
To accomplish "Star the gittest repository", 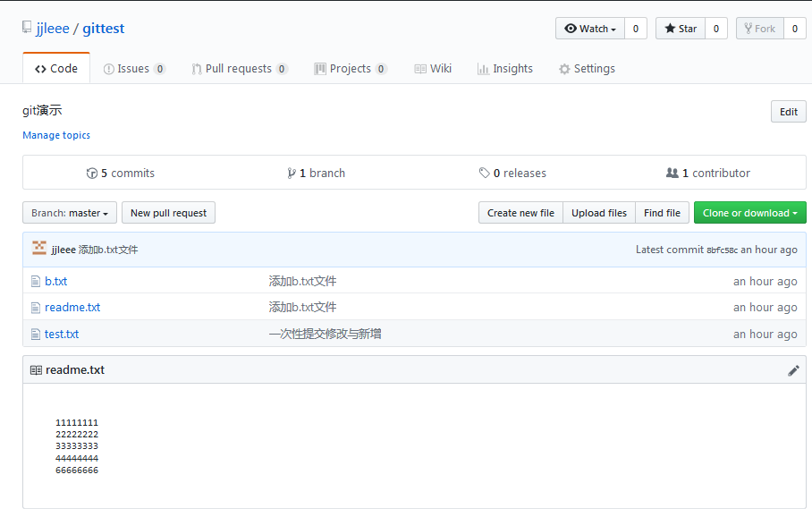I will [681, 29].
